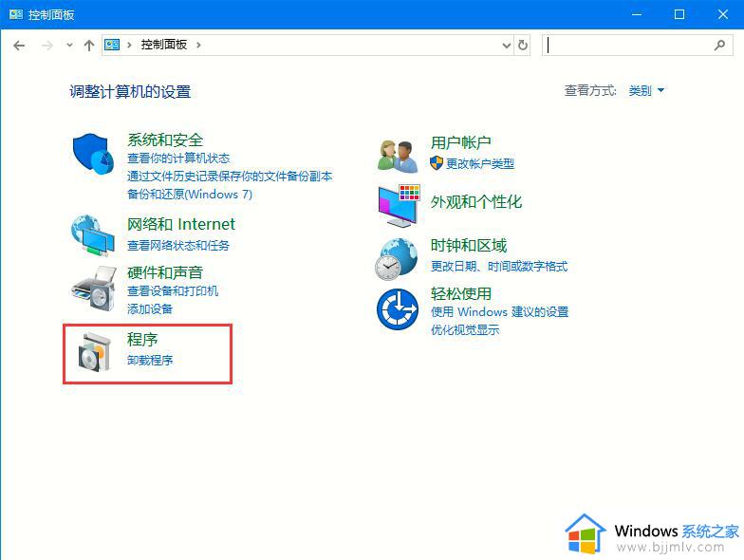Click 控制面板 breadcrumb in address bar
Image resolution: width=744 pixels, height=560 pixels.
[x=163, y=45]
